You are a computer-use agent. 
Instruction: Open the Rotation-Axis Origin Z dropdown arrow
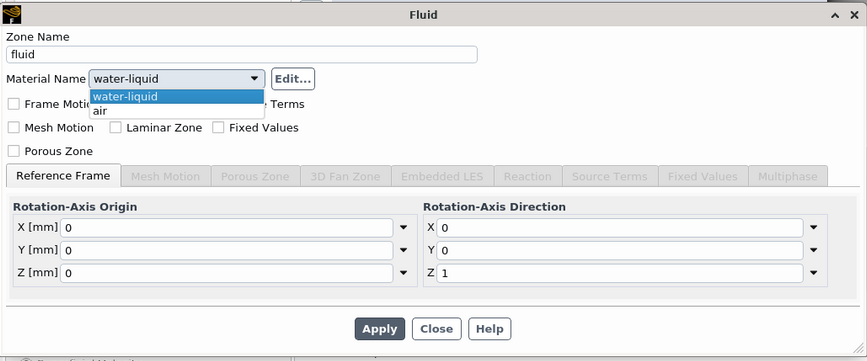click(404, 273)
